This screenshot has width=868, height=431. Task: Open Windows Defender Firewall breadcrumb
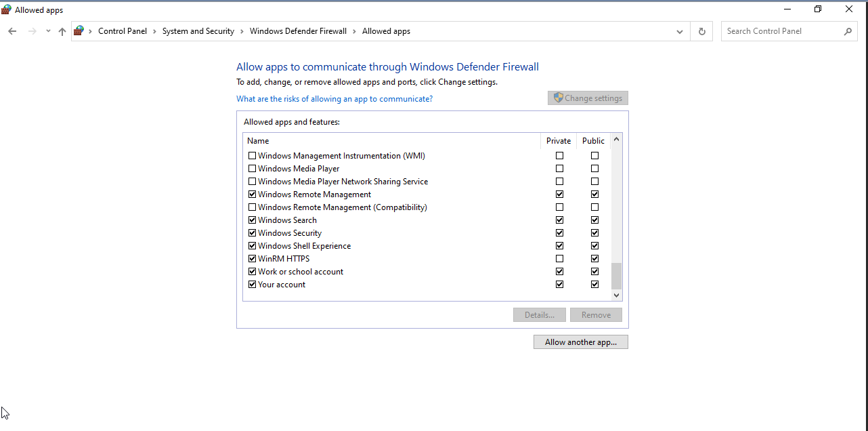point(298,31)
